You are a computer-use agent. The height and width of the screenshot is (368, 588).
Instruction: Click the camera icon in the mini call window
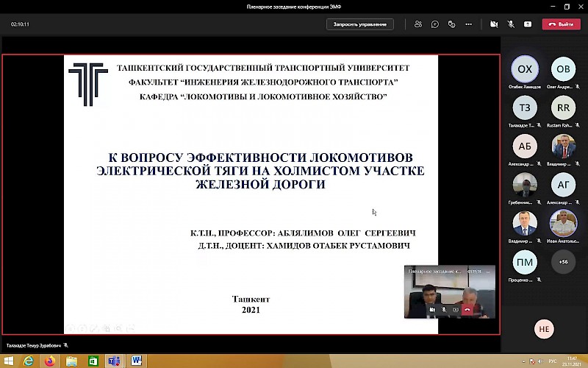(x=433, y=310)
